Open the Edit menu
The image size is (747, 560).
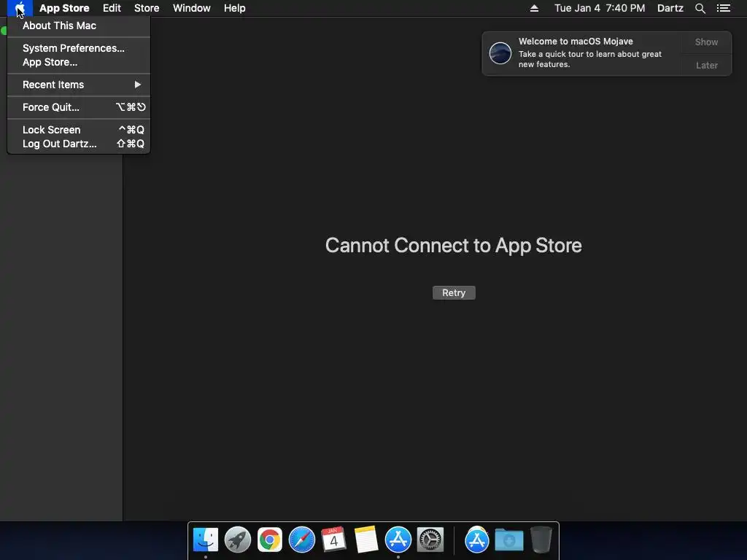tap(112, 8)
